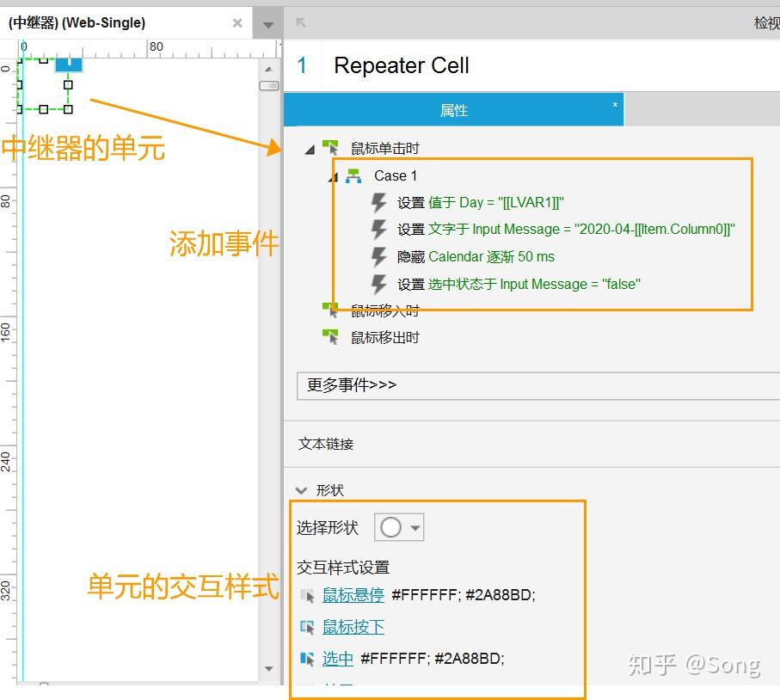Click the canvas scrollbar down arrow
The image size is (780, 700).
pos(268,668)
